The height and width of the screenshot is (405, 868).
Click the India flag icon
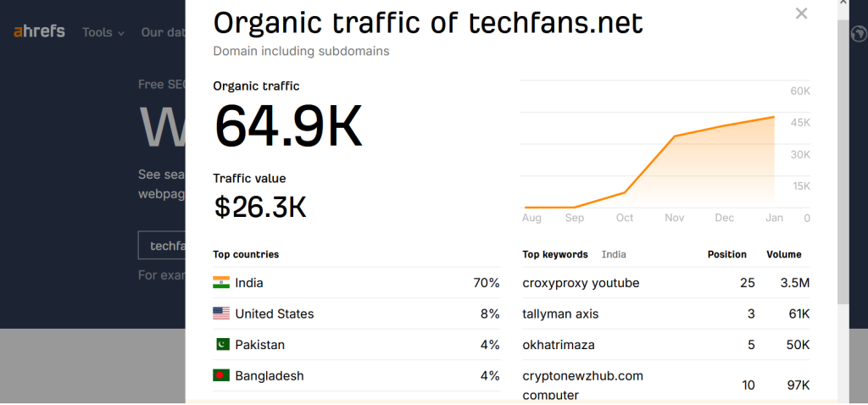221,283
